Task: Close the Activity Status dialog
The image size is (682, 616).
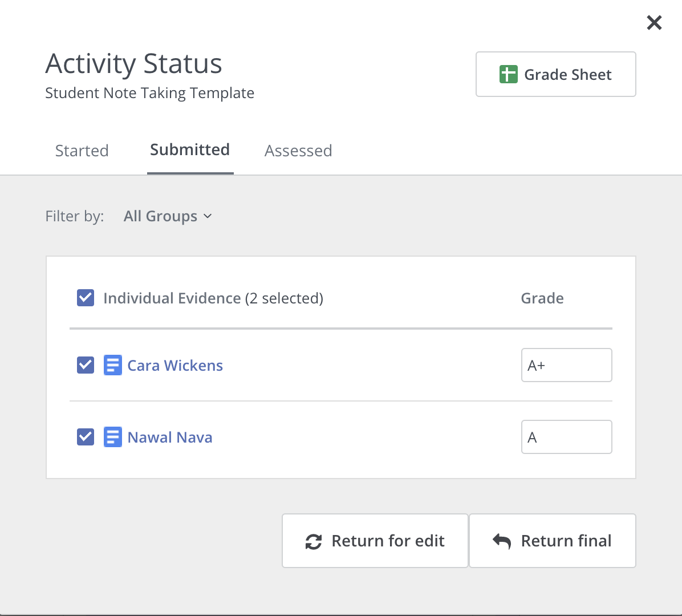Action: tap(653, 23)
